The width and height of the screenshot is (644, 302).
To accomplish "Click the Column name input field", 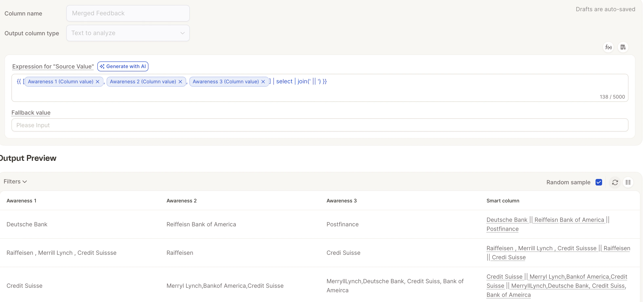I will coord(128,13).
